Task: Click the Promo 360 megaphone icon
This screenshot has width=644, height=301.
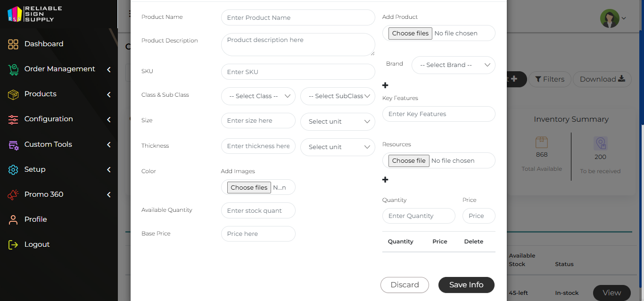Action: click(x=13, y=194)
